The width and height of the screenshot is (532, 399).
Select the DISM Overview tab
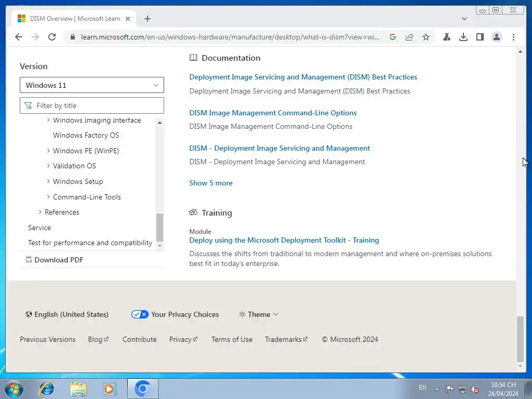[x=74, y=19]
